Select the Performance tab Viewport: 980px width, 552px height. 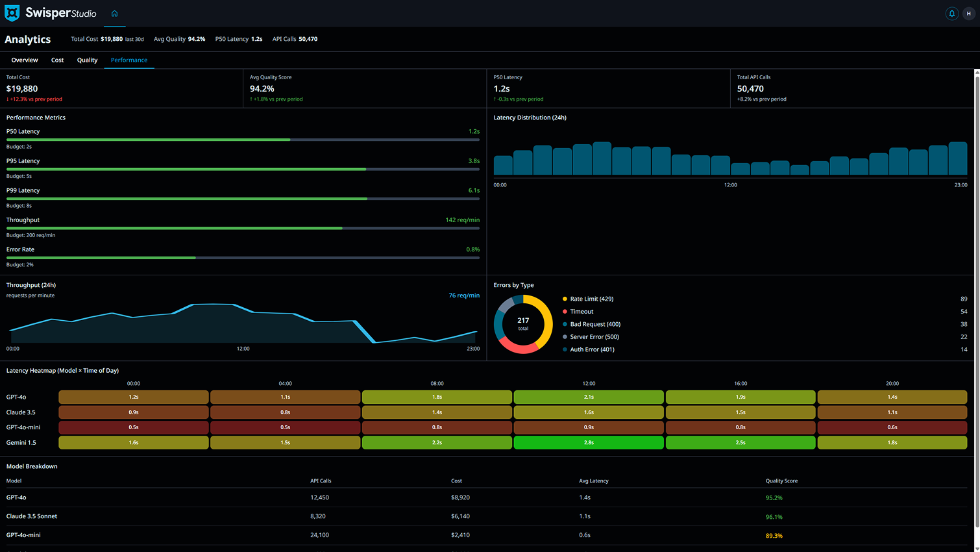coord(129,60)
